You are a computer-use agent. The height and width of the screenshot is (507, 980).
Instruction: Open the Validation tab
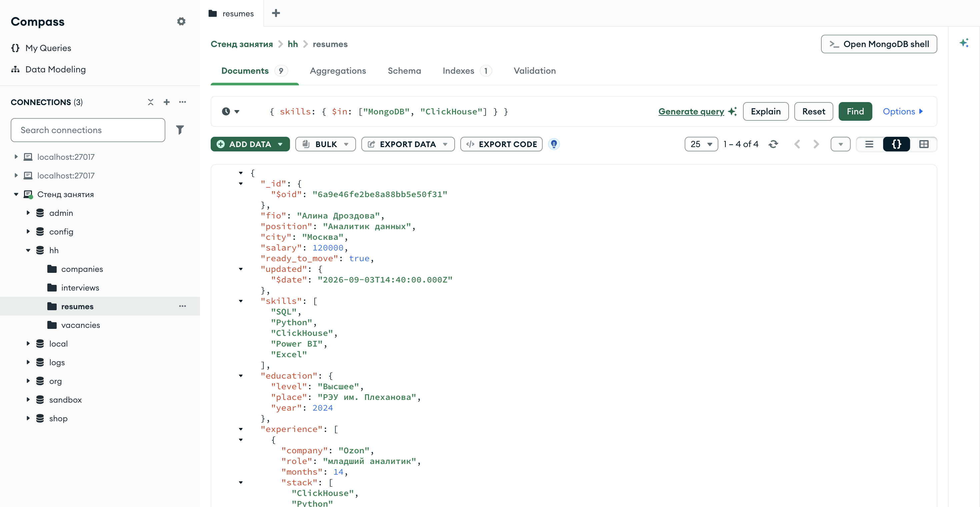[x=535, y=71]
